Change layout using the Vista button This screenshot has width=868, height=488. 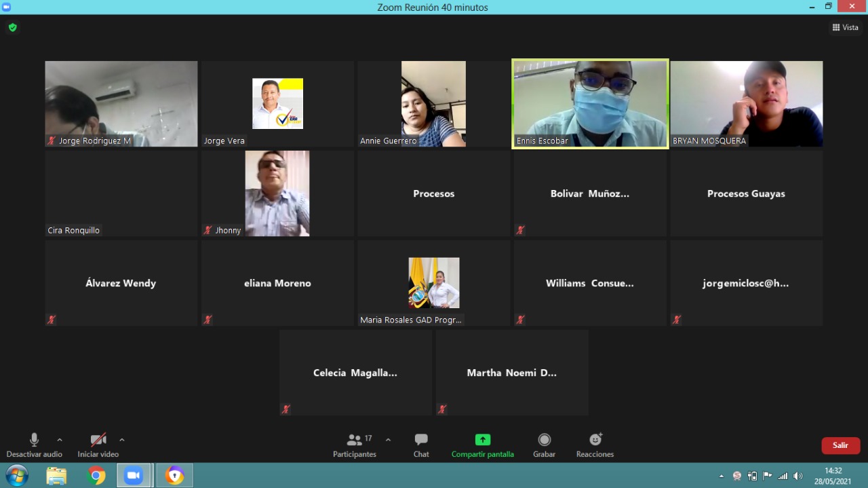pyautogui.click(x=845, y=28)
